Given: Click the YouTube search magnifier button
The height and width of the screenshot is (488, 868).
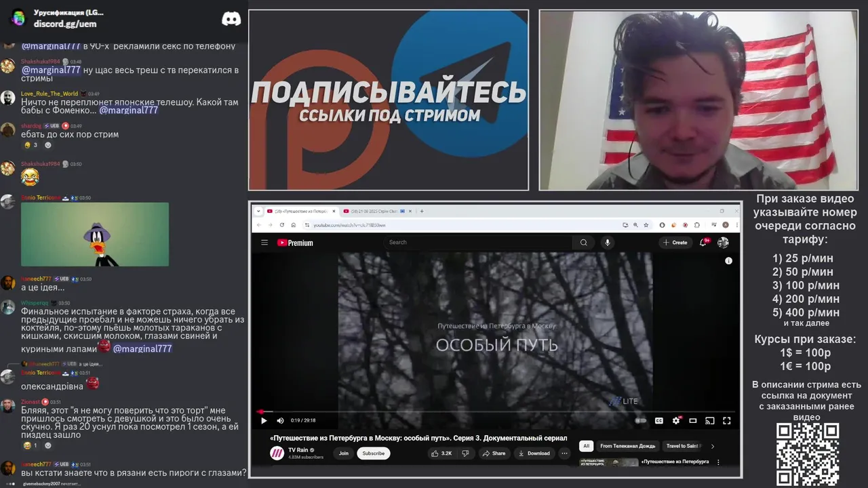Looking at the screenshot, I should 583,243.
